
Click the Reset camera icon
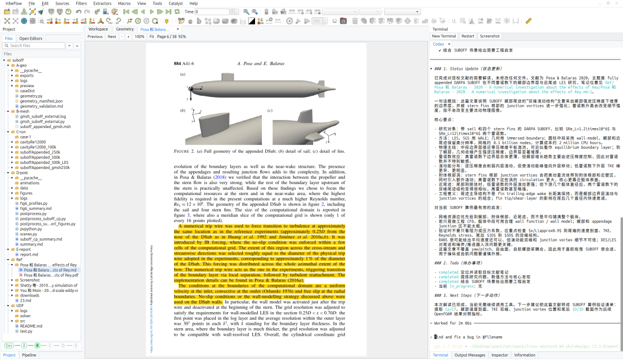(x=7, y=21)
